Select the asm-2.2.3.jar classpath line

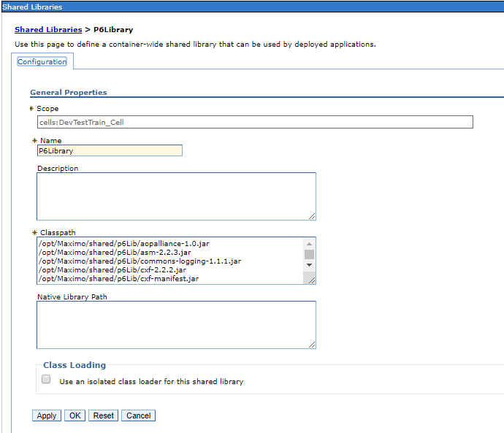click(115, 252)
